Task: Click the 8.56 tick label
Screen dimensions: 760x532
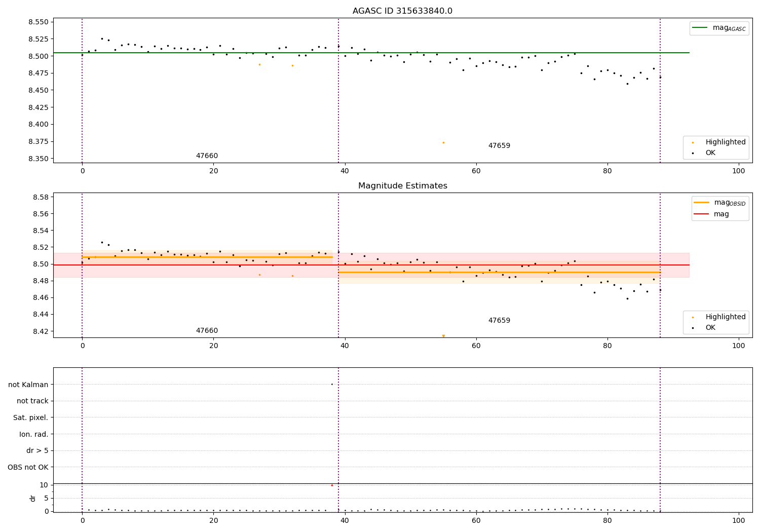Action: coord(40,214)
